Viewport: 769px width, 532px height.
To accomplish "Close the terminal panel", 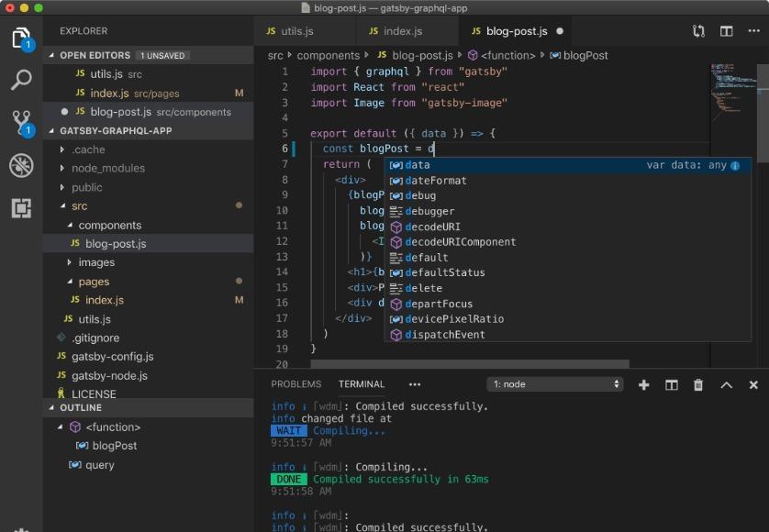I will click(753, 385).
